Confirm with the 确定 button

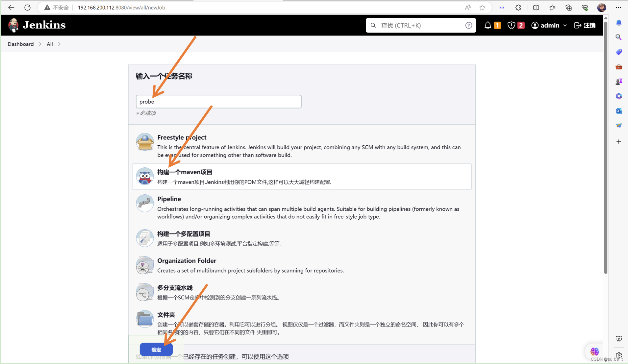[x=156, y=350]
